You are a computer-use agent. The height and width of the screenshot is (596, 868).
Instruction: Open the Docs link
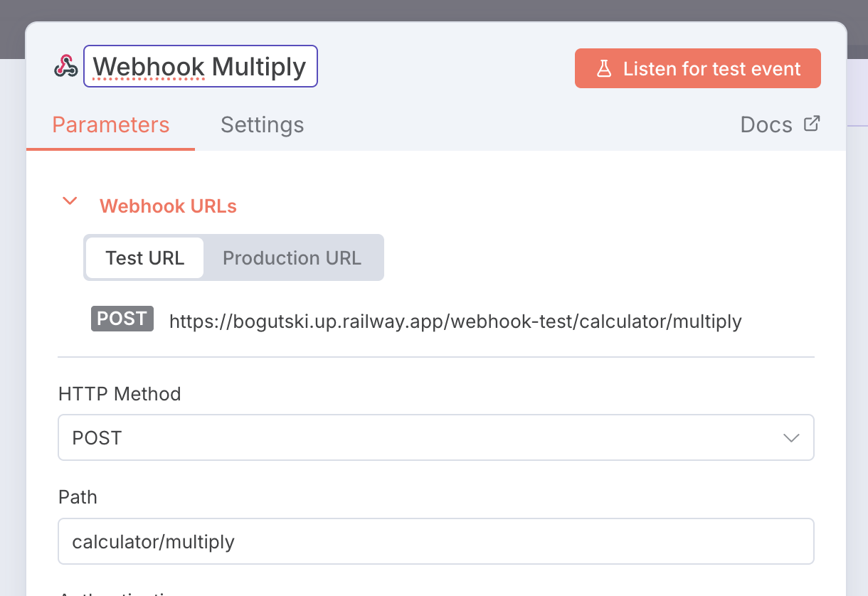766,125
